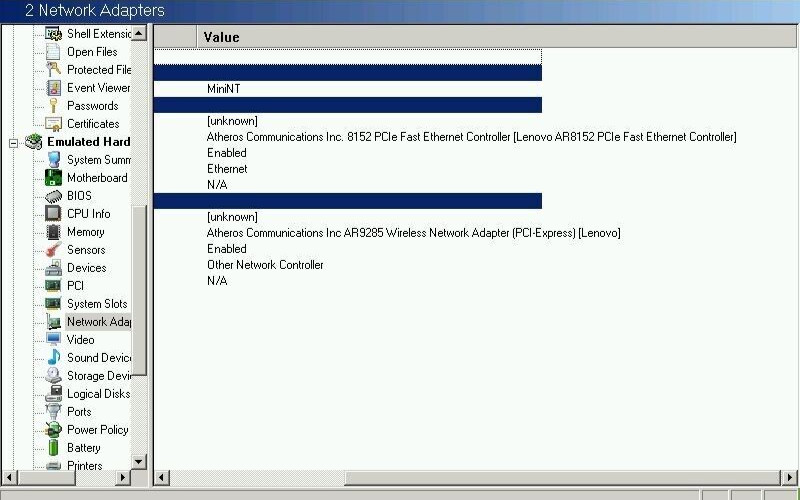Screen dimensions: 800x500
Task: Click the Emulated Hardware category icon
Action: pos(34,142)
